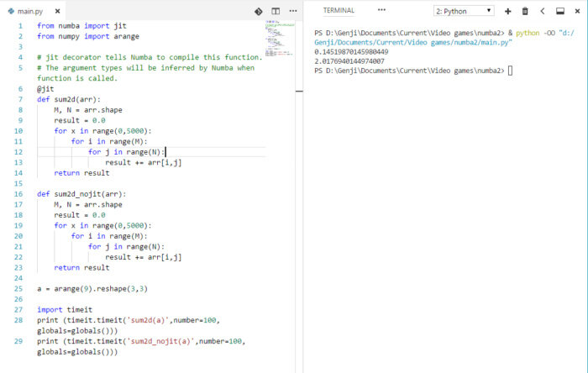Click line number 28 in gutter
The image size is (588, 373).
pos(18,320)
